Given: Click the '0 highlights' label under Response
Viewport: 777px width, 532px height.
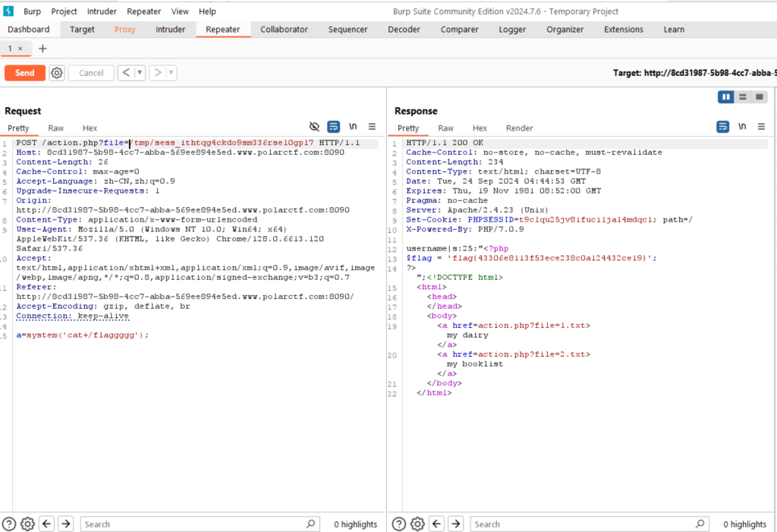Looking at the screenshot, I should [x=745, y=524].
